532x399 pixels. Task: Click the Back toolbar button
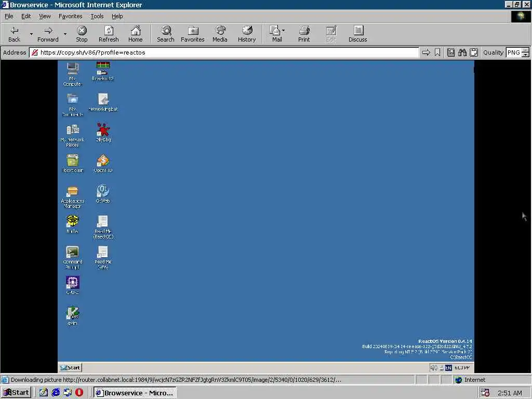pos(14,34)
